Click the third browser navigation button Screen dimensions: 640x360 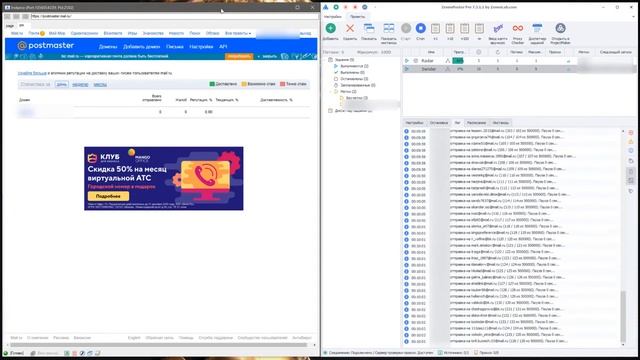click(x=25, y=16)
